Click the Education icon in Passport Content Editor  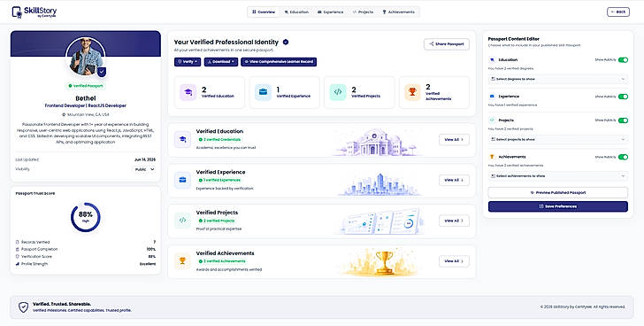click(x=492, y=60)
